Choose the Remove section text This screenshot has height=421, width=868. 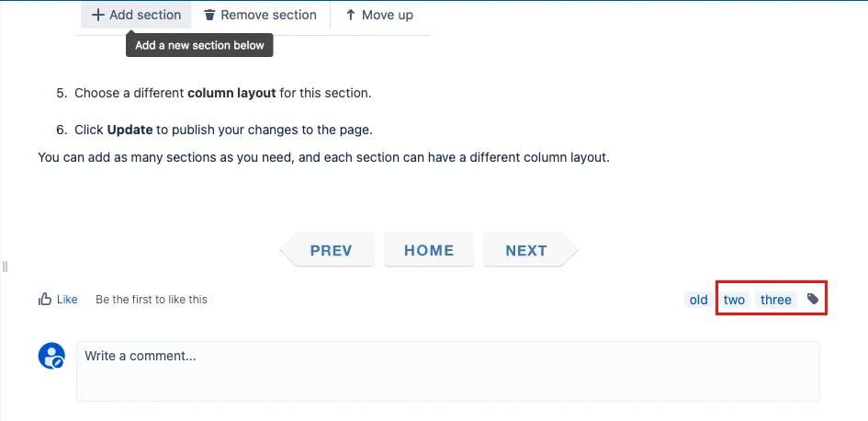coord(268,15)
